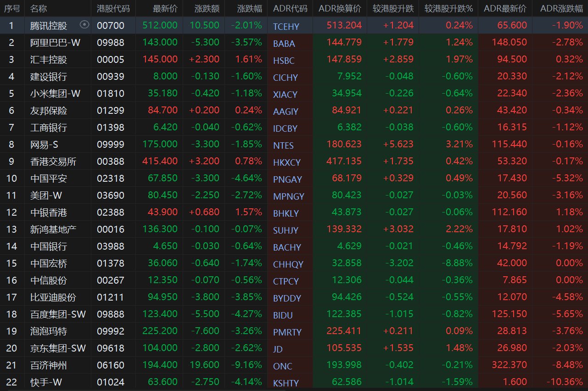Select the 中国银行 stock name
The height and width of the screenshot is (391, 588).
(x=49, y=246)
